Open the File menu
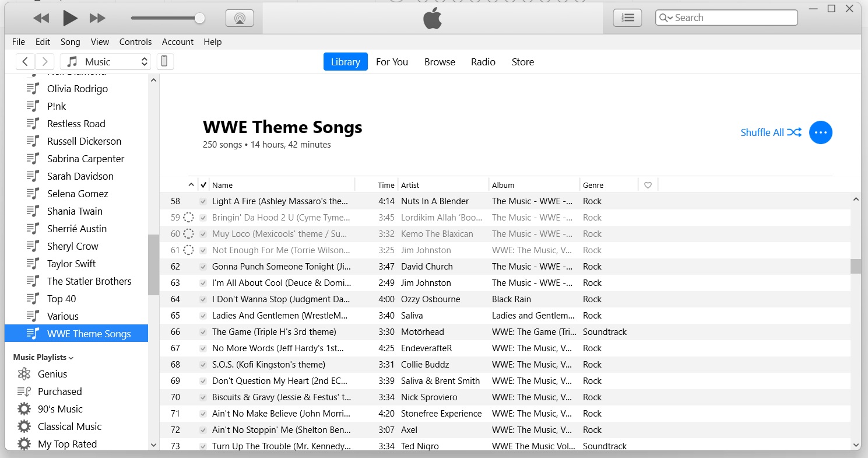 pos(19,42)
